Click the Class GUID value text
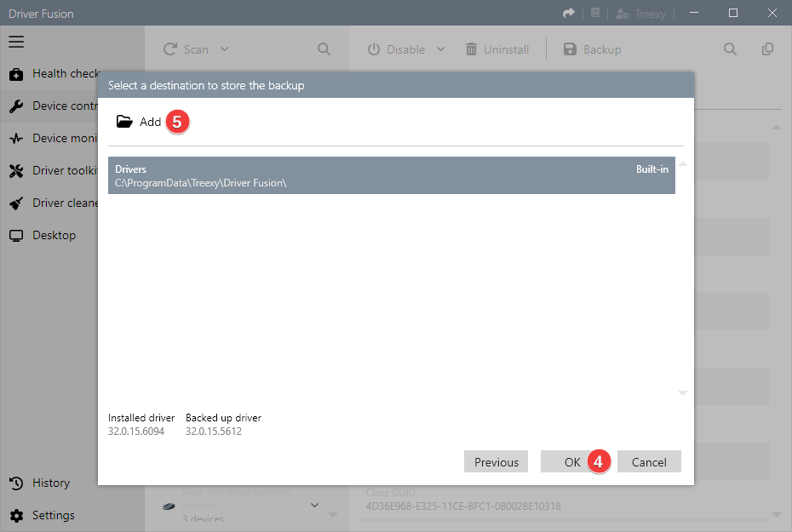 [x=463, y=506]
